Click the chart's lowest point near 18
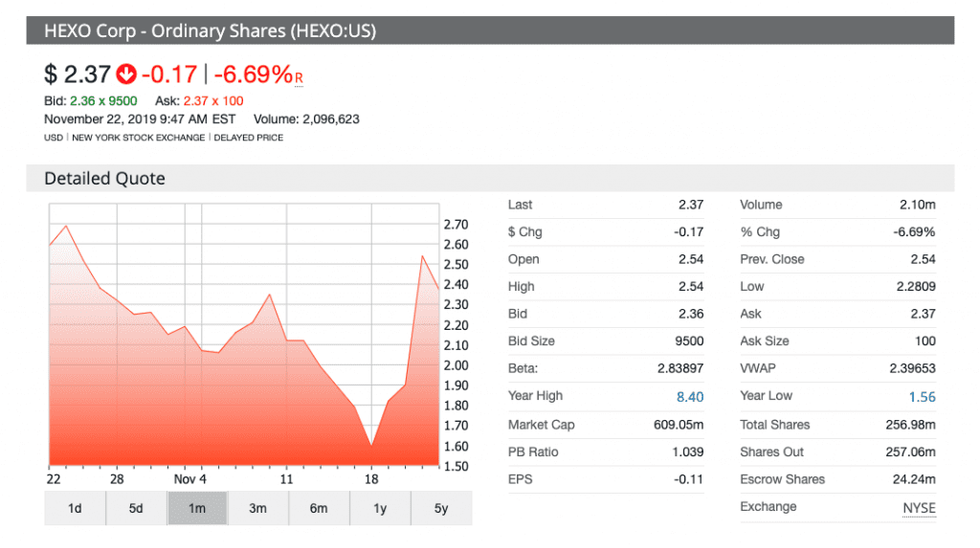Viewport: 980px width, 548px height. 371,445
